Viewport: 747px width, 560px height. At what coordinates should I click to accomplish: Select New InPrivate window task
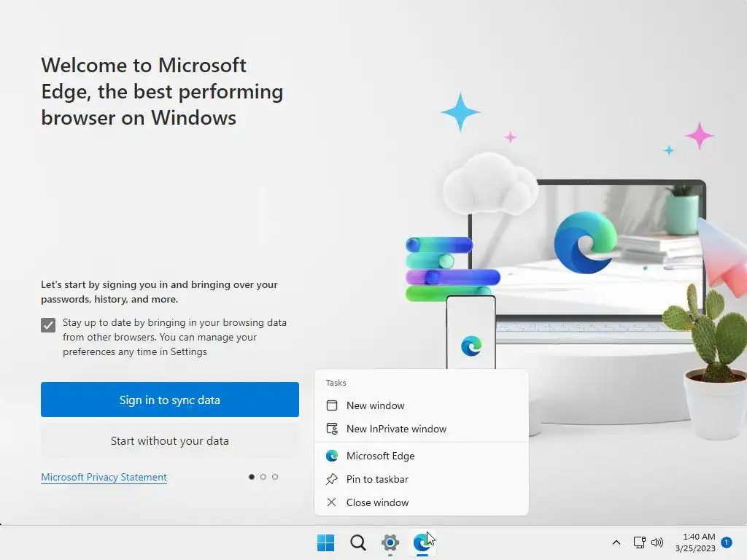pos(422,429)
